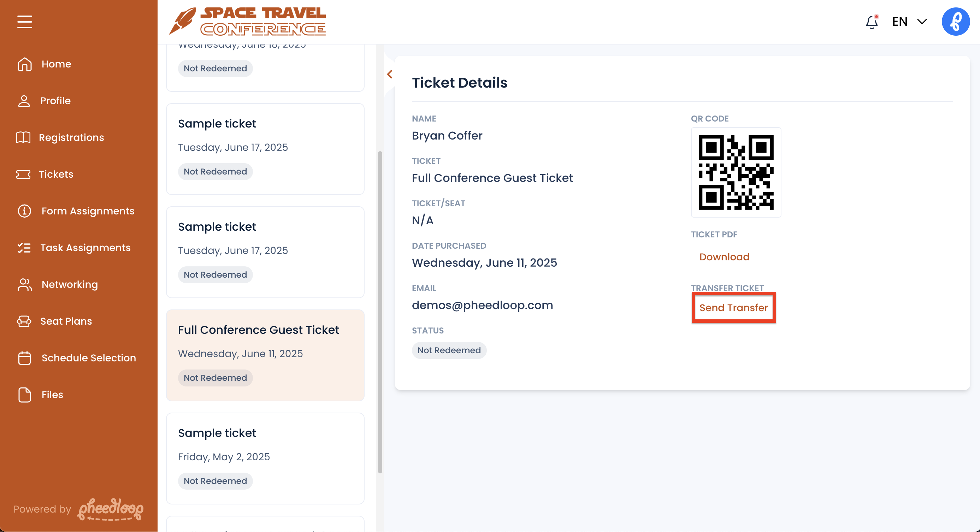Click the Seat Plans armchair icon

pos(24,321)
